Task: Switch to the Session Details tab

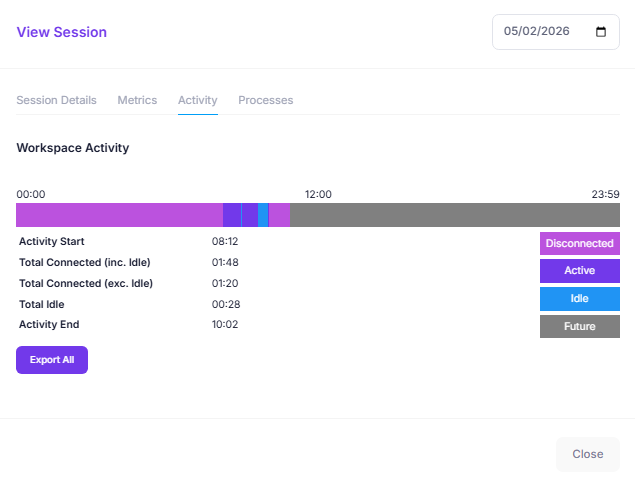Action: [57, 100]
